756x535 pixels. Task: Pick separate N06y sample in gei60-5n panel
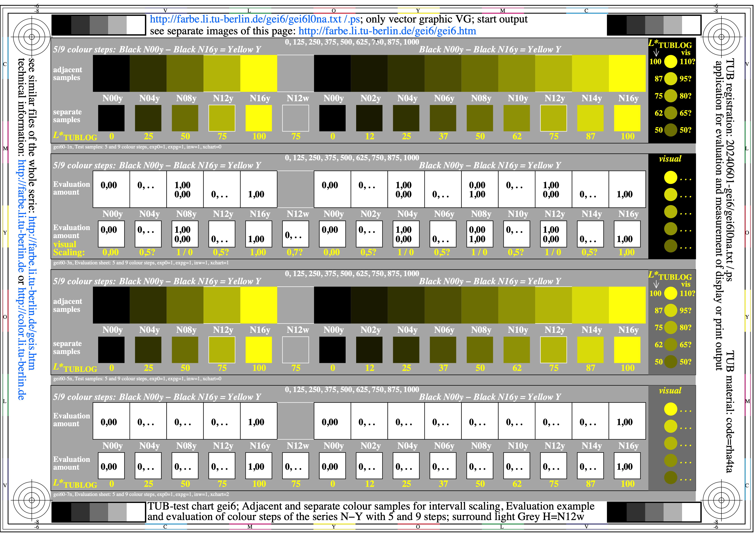point(443,350)
